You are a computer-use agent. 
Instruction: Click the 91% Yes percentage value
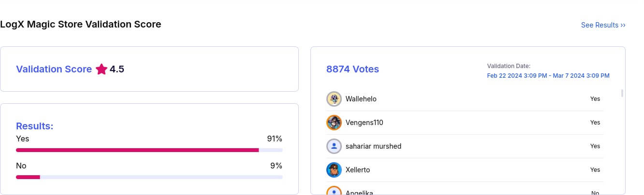coord(274,139)
